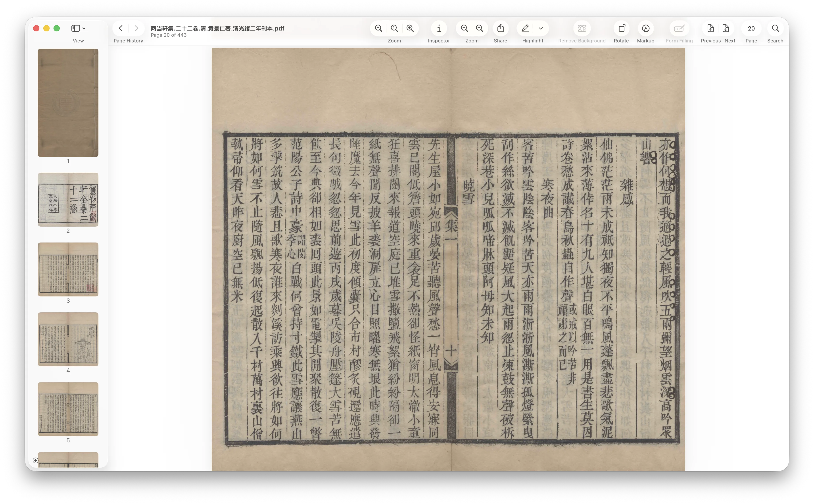The image size is (814, 504).
Task: Click forward arrow in Page History
Action: click(136, 28)
